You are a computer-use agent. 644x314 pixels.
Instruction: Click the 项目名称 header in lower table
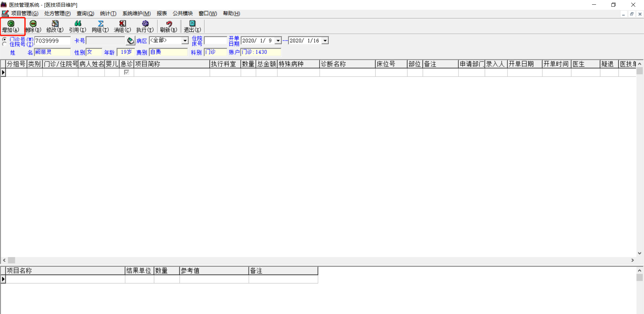click(x=65, y=271)
